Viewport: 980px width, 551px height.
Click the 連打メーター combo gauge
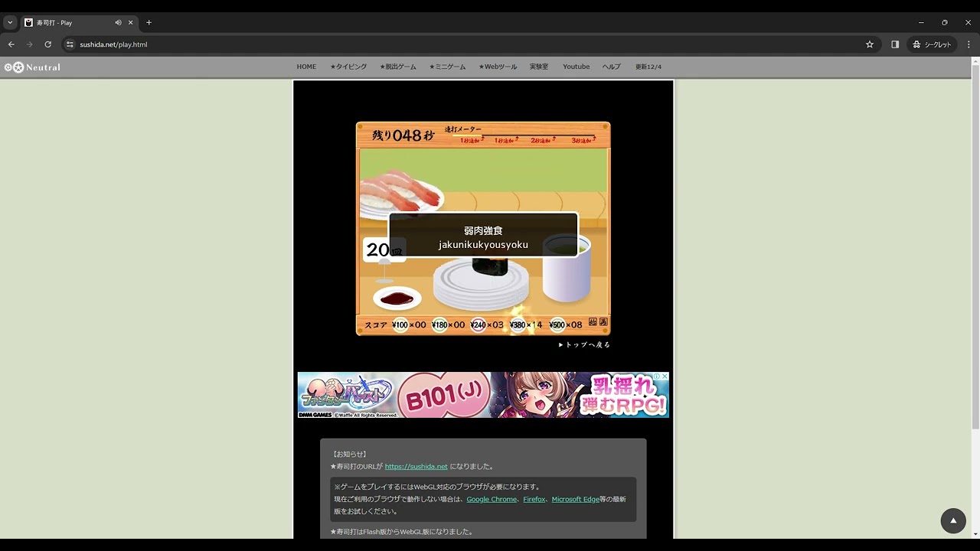pos(520,135)
